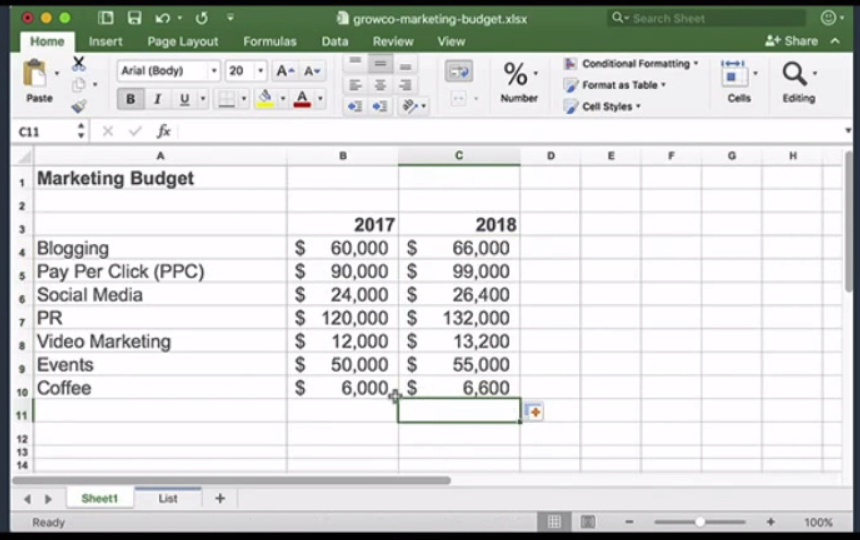Zoom out with the minus button
This screenshot has height=540, width=860.
click(629, 522)
